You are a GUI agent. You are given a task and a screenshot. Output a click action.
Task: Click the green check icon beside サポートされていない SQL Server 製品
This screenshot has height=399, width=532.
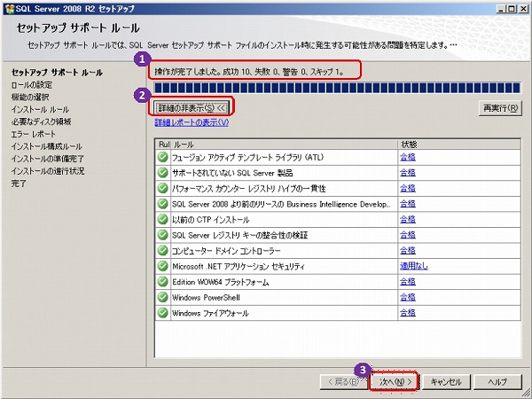(x=163, y=173)
